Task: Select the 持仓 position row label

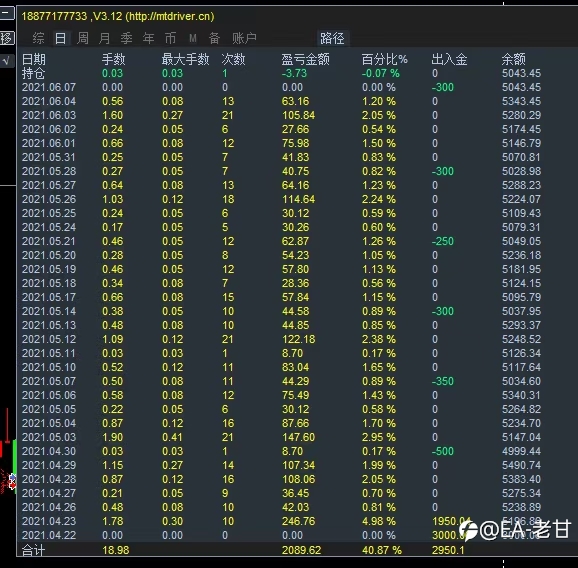Action: pyautogui.click(x=34, y=73)
